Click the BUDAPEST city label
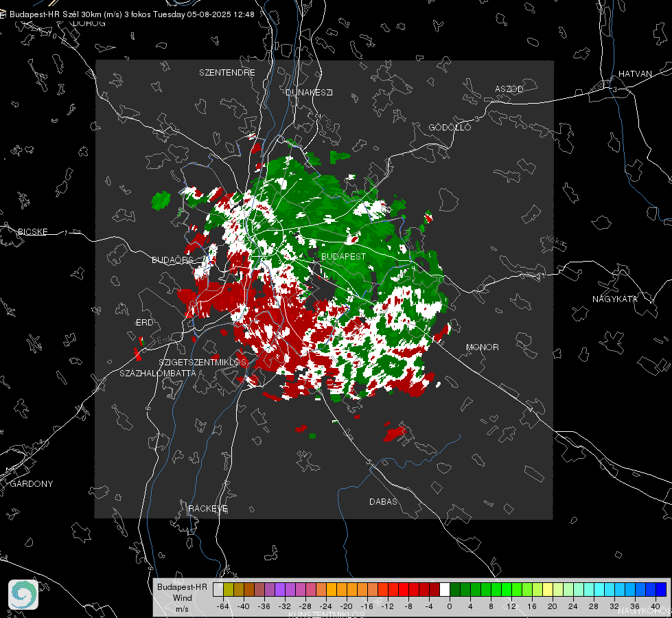Viewport: 672px width, 618px height. point(343,256)
